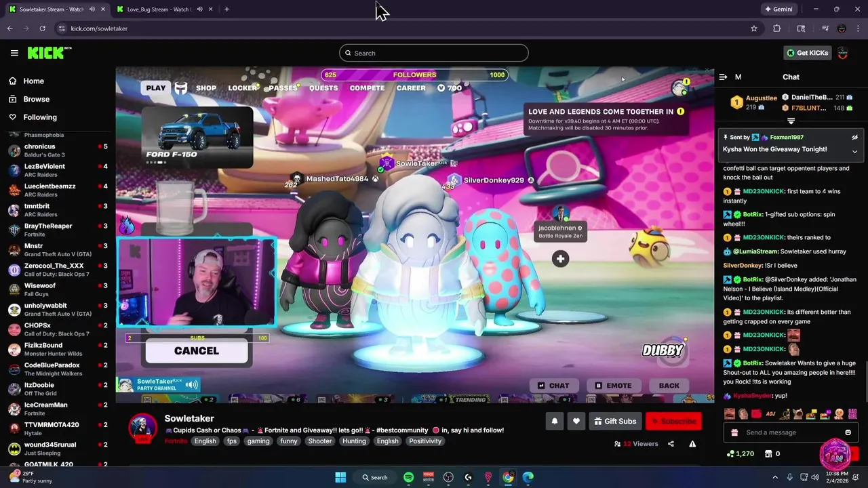The height and width of the screenshot is (488, 868).
Task: Open Spotify from the taskbar
Action: pos(408,477)
